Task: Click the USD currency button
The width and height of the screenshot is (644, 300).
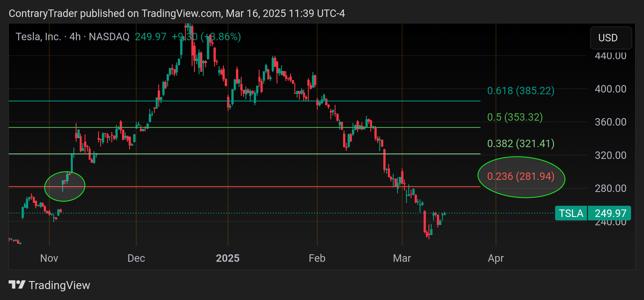Action: [x=611, y=38]
